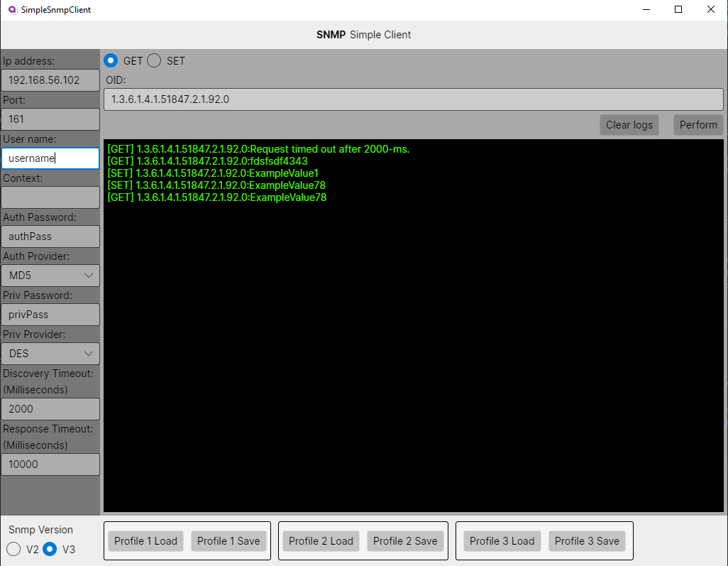Load Profile 3

tap(502, 541)
